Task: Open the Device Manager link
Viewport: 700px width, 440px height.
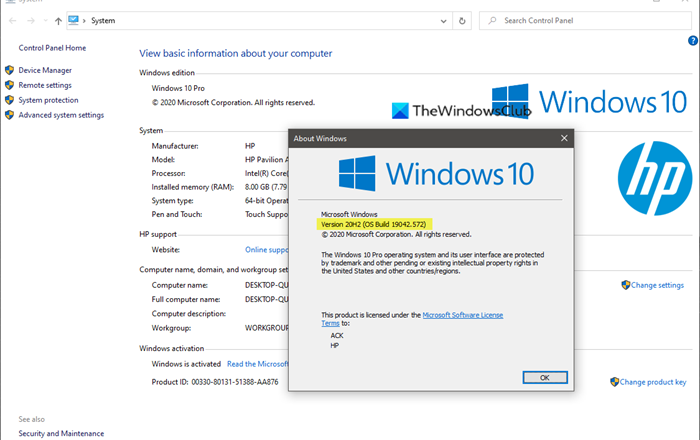Action: [45, 70]
